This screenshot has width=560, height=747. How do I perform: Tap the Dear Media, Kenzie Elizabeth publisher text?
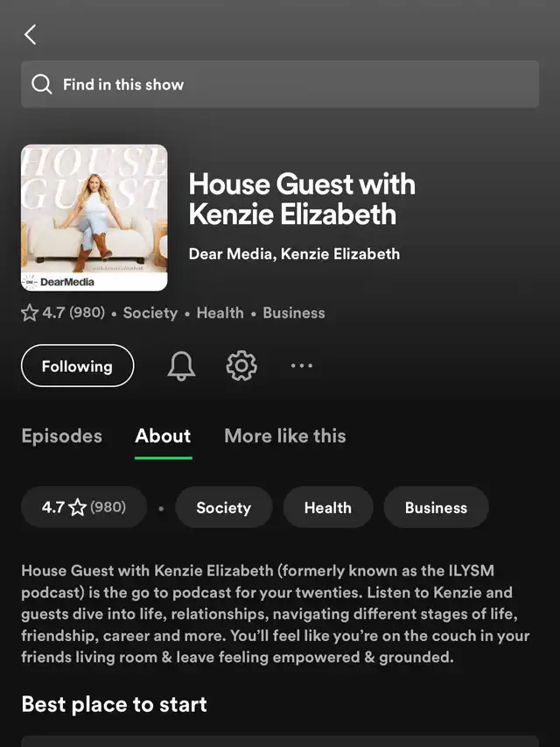(x=294, y=253)
